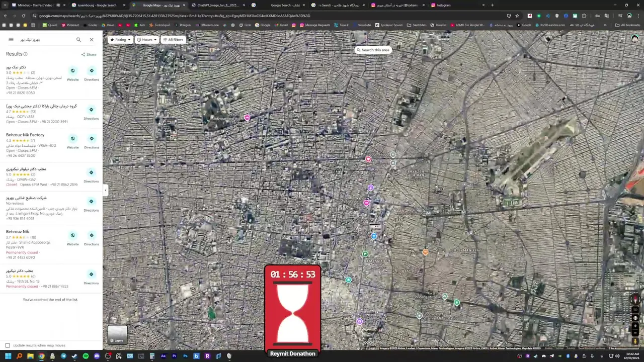
Task: Open Website for the first 3.0-rated result
Action: pyautogui.click(x=72, y=74)
